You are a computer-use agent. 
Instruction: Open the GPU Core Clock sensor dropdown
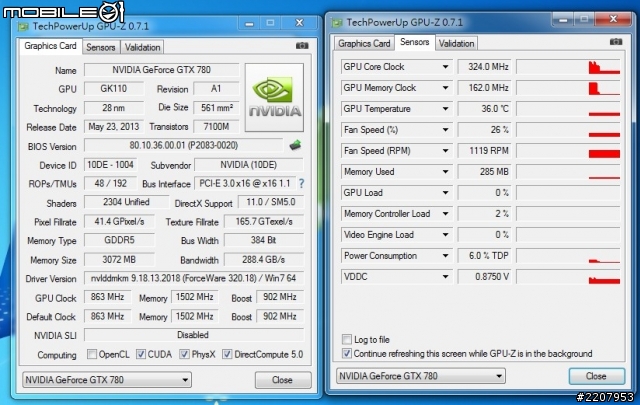pos(445,67)
